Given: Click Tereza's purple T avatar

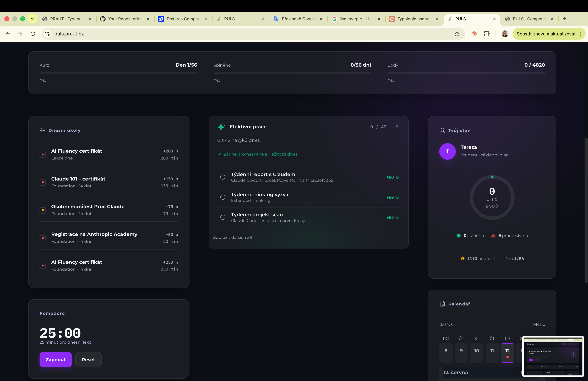Looking at the screenshot, I should tap(447, 151).
